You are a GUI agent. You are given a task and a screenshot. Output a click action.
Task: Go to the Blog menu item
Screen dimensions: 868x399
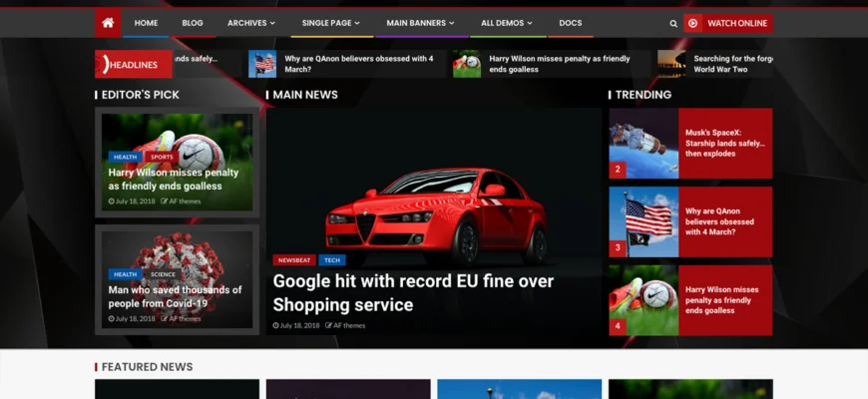coord(193,23)
